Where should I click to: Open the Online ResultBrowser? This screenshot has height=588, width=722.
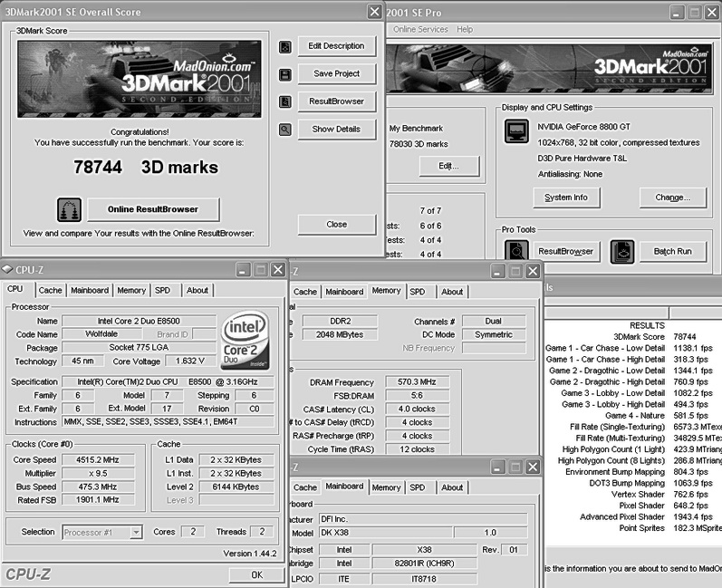[153, 209]
